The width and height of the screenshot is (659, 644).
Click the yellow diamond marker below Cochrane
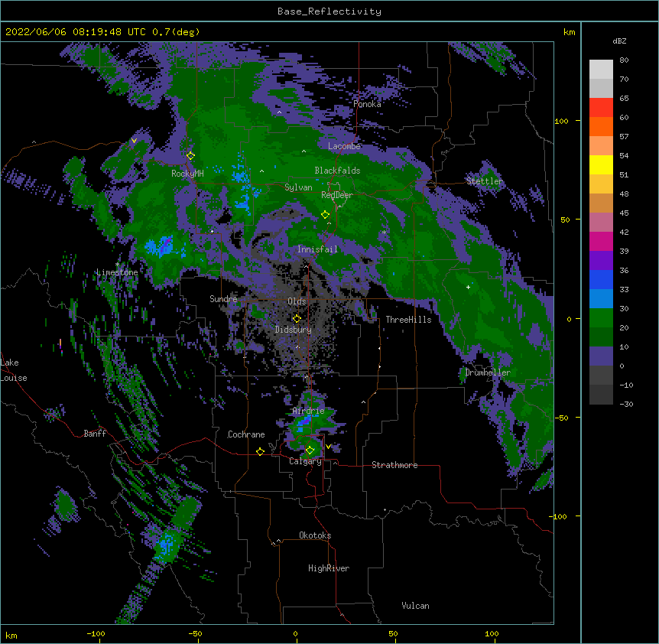260,451
